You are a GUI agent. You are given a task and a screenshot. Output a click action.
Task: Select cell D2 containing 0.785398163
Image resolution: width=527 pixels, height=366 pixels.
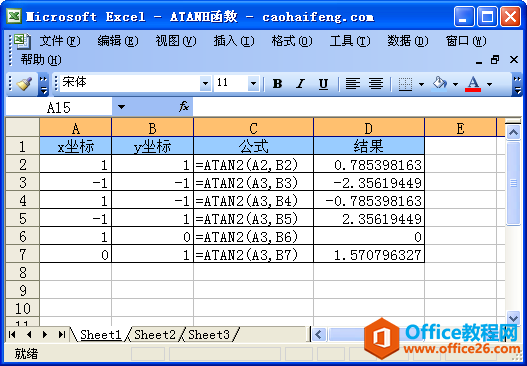[x=369, y=164]
